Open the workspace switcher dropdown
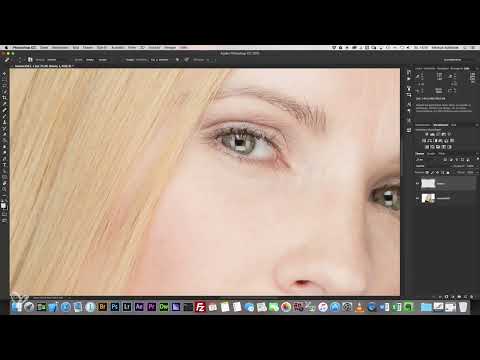This screenshot has width=480, height=360. pyautogui.click(x=453, y=60)
